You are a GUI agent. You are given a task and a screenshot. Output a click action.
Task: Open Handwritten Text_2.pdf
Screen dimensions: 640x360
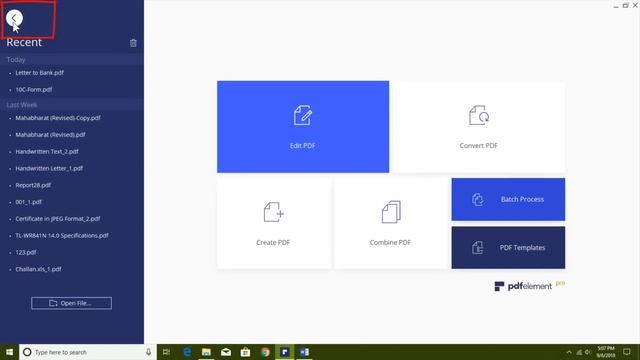pos(47,151)
